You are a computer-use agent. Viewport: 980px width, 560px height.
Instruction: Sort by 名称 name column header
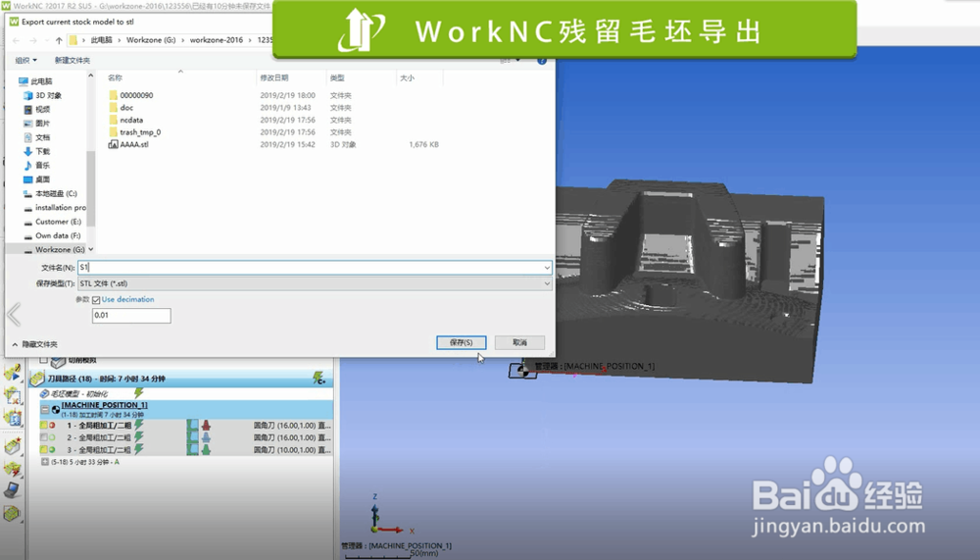click(x=115, y=78)
